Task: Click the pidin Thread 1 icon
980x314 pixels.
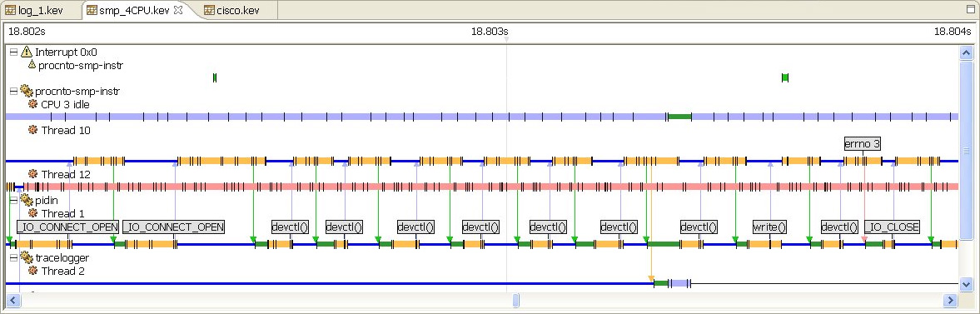Action: tap(33, 213)
